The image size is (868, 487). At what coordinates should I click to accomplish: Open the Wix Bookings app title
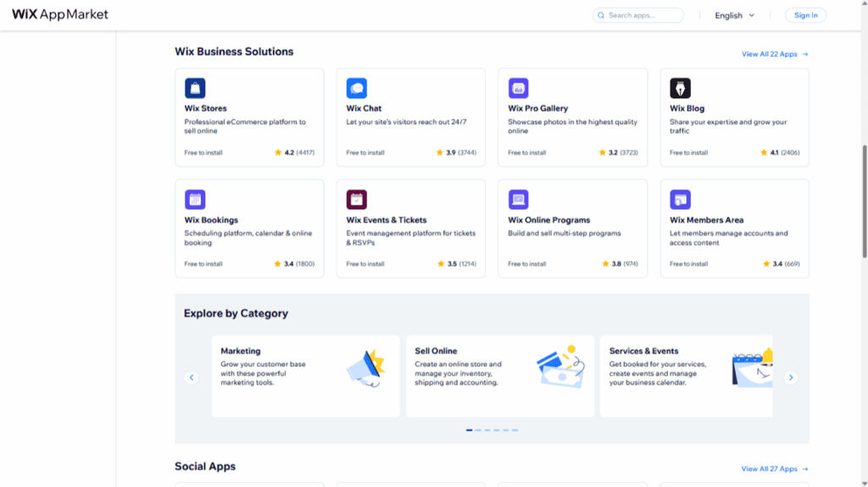pos(211,219)
